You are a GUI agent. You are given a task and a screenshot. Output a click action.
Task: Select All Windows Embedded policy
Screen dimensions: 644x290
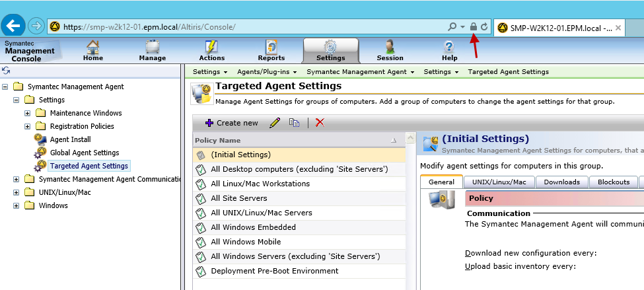pyautogui.click(x=299, y=227)
